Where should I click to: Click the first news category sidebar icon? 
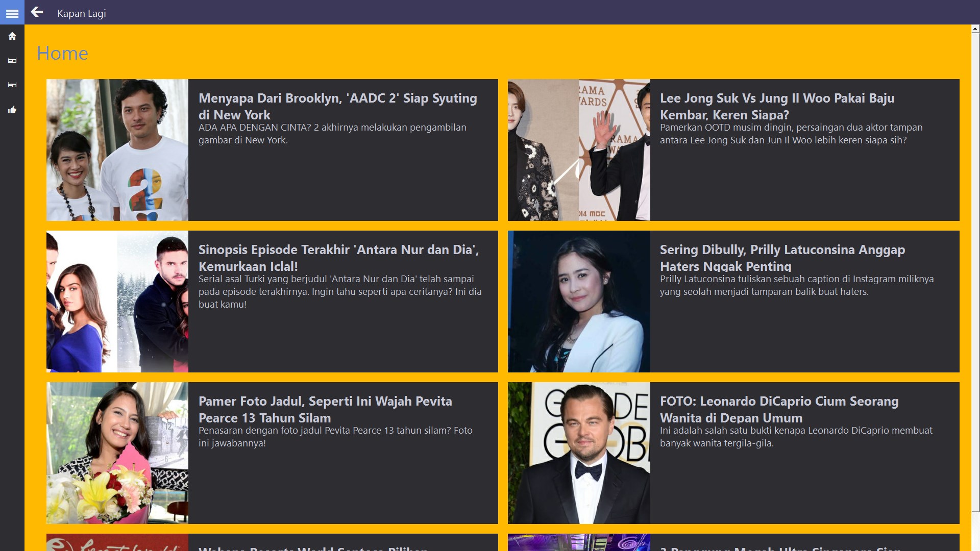point(12,61)
